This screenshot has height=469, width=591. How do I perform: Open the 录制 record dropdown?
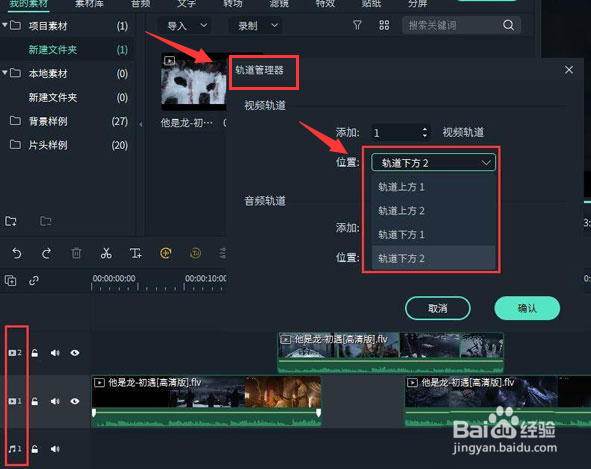click(x=256, y=26)
